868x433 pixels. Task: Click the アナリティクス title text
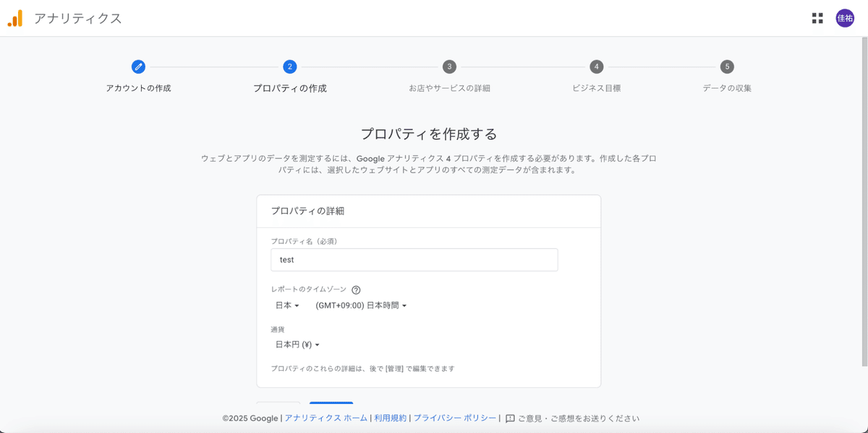77,19
